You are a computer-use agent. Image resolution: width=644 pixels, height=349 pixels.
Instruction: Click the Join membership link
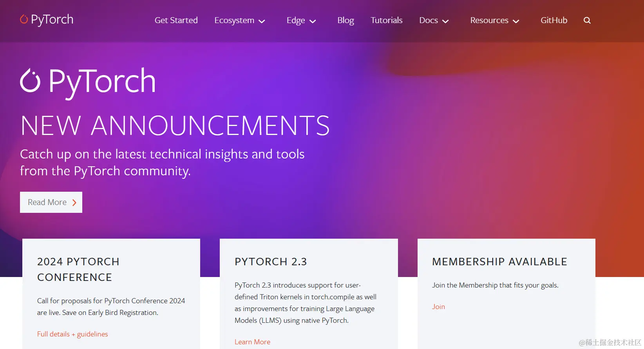click(438, 307)
